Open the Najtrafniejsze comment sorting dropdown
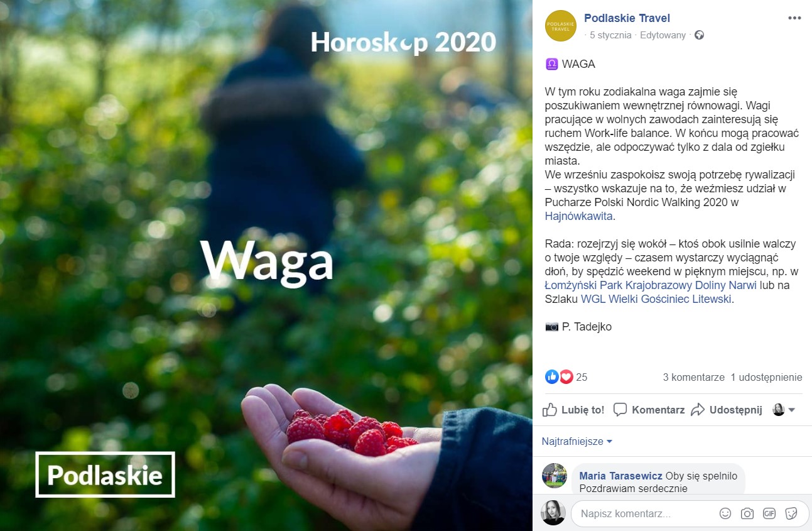The width and height of the screenshot is (812, 531). (x=577, y=441)
